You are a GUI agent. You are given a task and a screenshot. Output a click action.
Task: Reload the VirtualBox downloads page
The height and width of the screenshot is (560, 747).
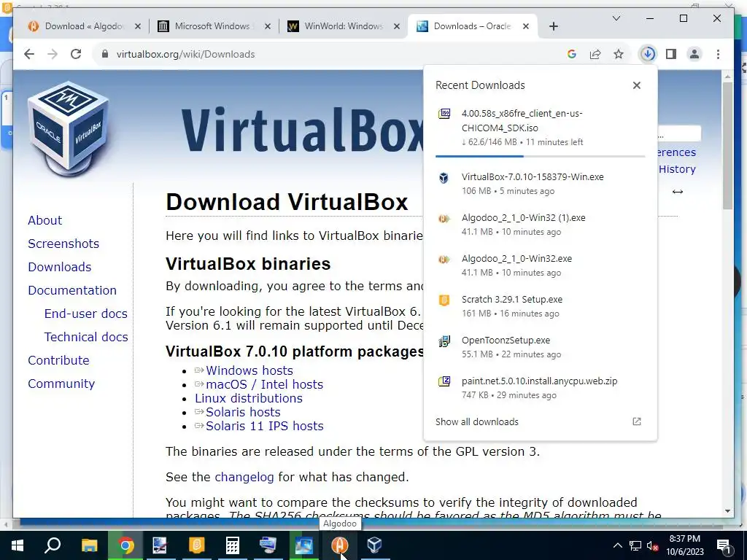[76, 54]
